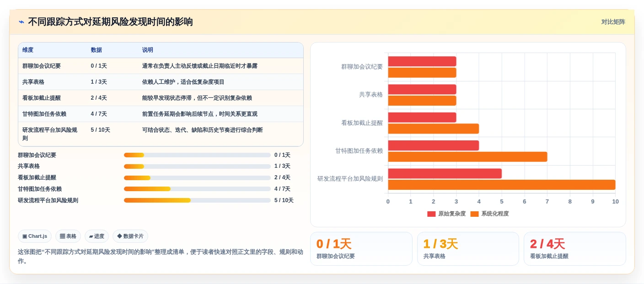This screenshot has width=644, height=284.
Task: Open the 0 / 1天 群聊加会议纪要 data card
Action: coord(361,249)
